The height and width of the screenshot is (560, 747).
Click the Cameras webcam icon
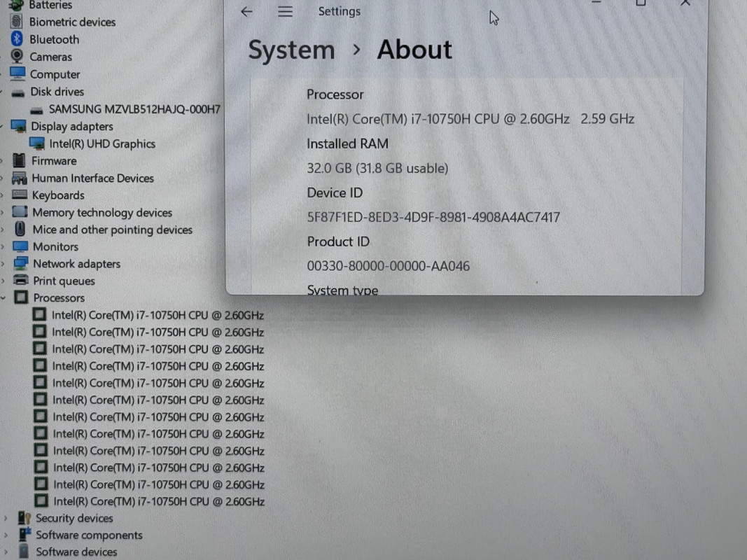click(17, 56)
